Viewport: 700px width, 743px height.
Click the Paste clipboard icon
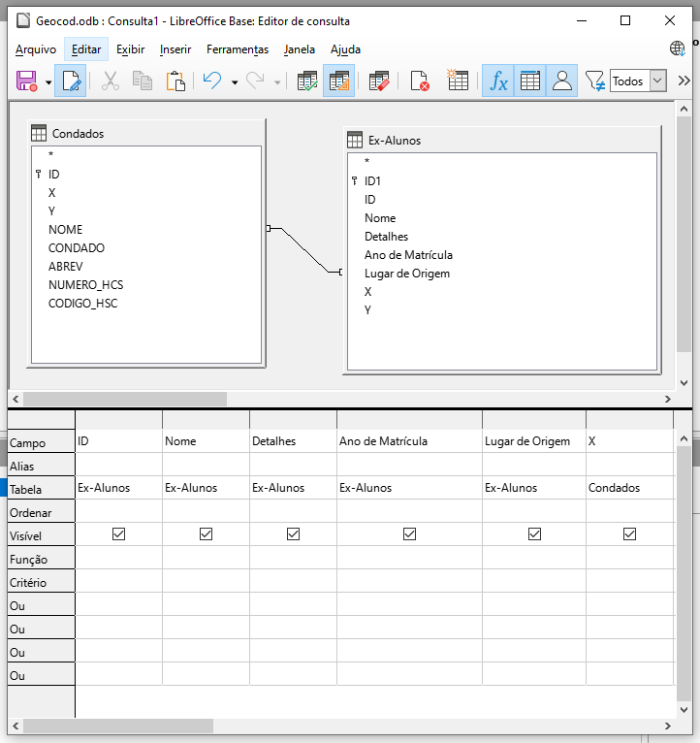(x=175, y=81)
